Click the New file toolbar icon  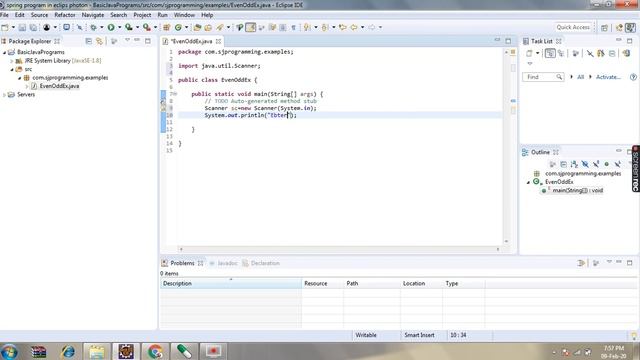tap(5, 27)
